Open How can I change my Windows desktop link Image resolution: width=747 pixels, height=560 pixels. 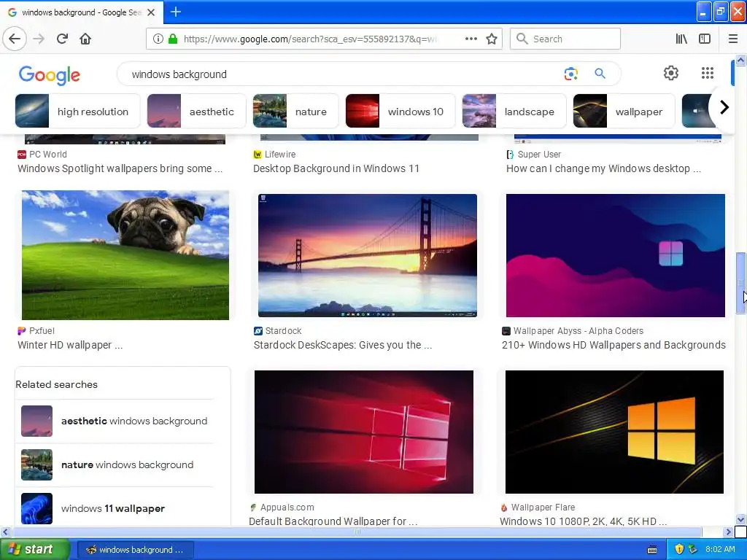(x=603, y=168)
